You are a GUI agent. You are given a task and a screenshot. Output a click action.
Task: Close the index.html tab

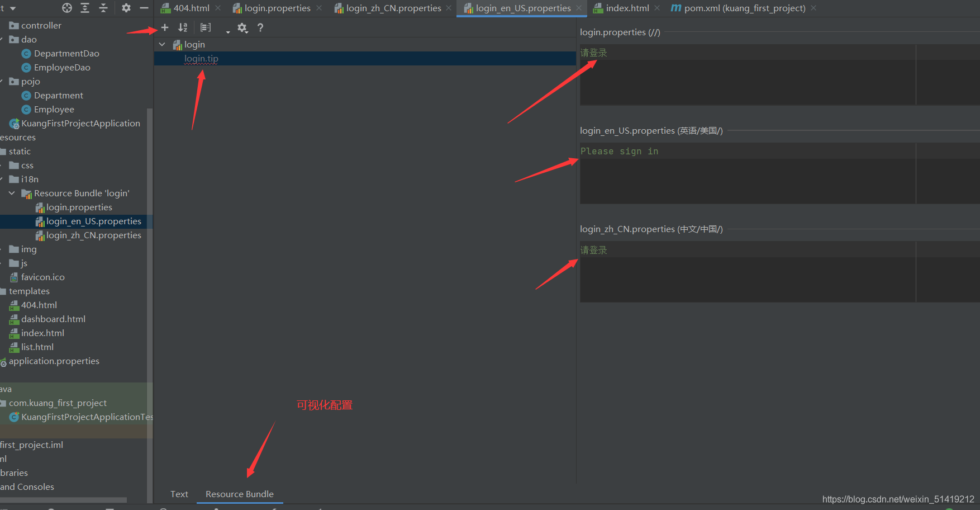click(x=657, y=8)
